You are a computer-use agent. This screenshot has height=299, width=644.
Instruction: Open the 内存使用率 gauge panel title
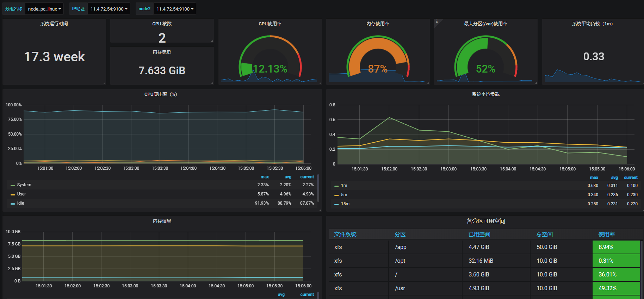coord(378,24)
